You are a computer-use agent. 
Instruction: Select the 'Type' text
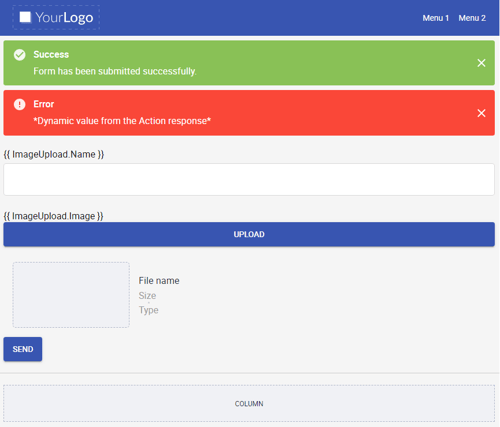tap(149, 310)
